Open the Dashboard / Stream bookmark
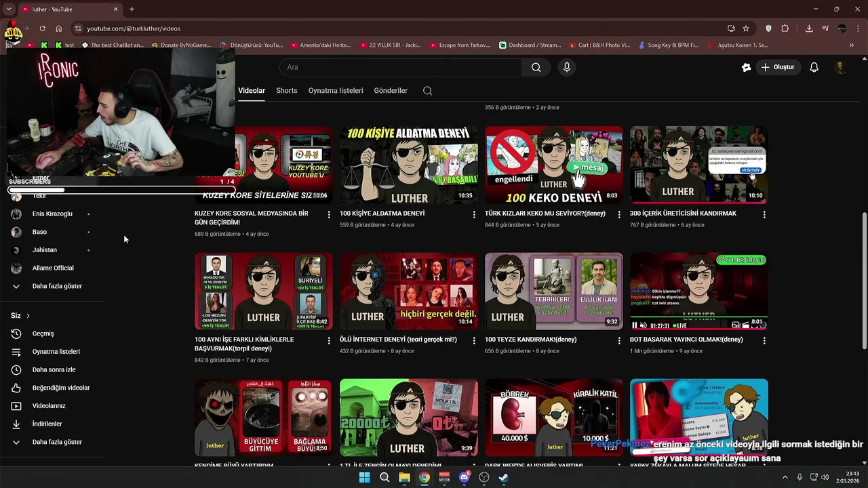Screen dimensions: 868x488 (x=530, y=45)
